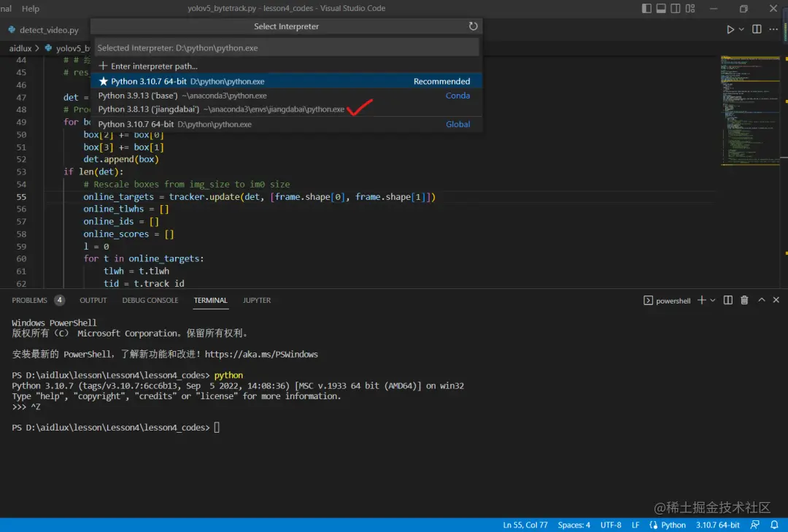This screenshot has height=532, width=788.
Task: Open the Help menu
Action: (30, 9)
